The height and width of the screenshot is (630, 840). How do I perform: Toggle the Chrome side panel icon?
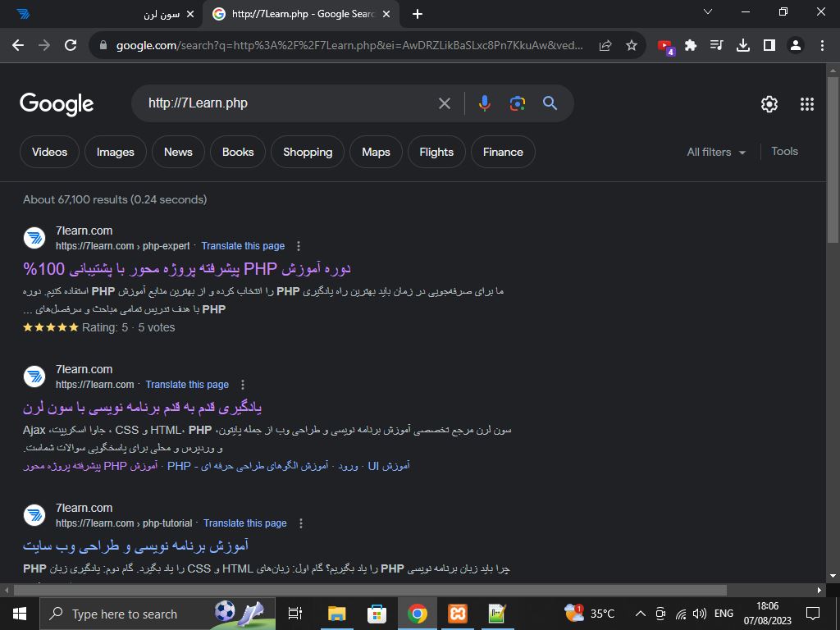[769, 46]
